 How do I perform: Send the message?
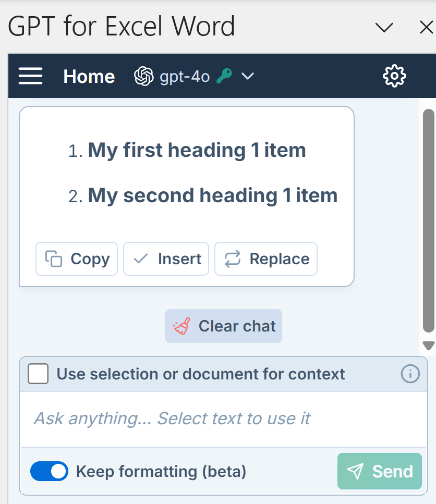pos(379,471)
